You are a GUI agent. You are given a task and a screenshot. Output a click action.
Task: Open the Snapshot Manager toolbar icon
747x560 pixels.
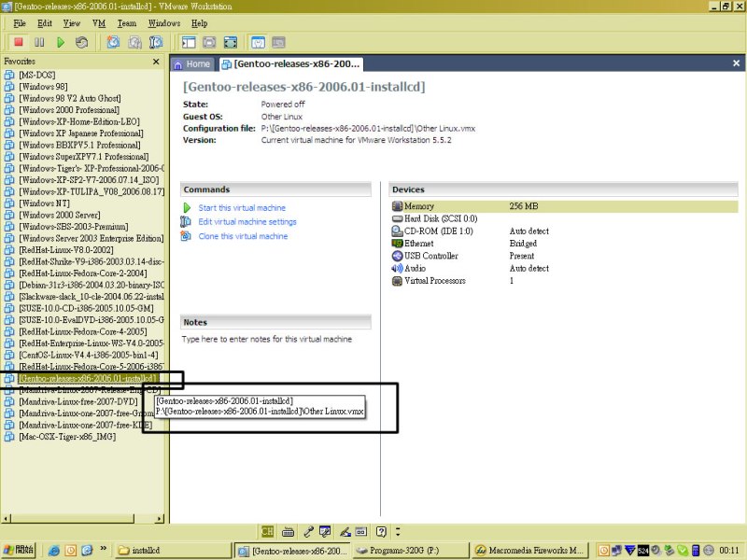click(x=156, y=42)
